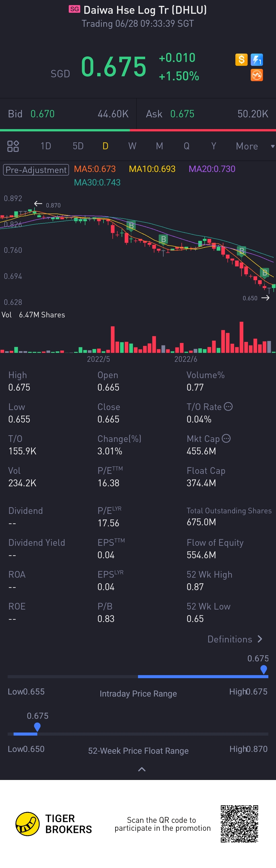Select the 5D chart tab
The image size is (276, 868).
point(78,146)
